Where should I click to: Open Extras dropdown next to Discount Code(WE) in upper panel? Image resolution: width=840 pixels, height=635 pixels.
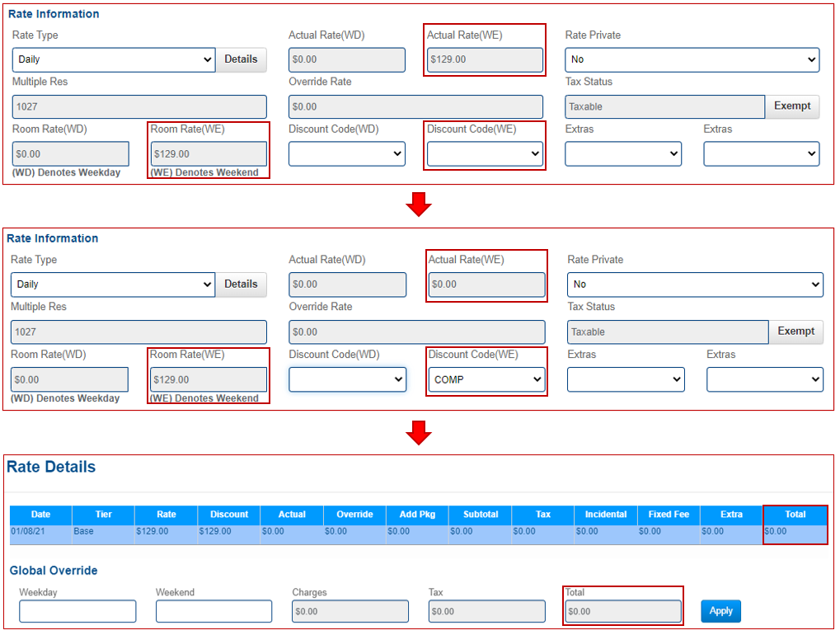tap(623, 153)
